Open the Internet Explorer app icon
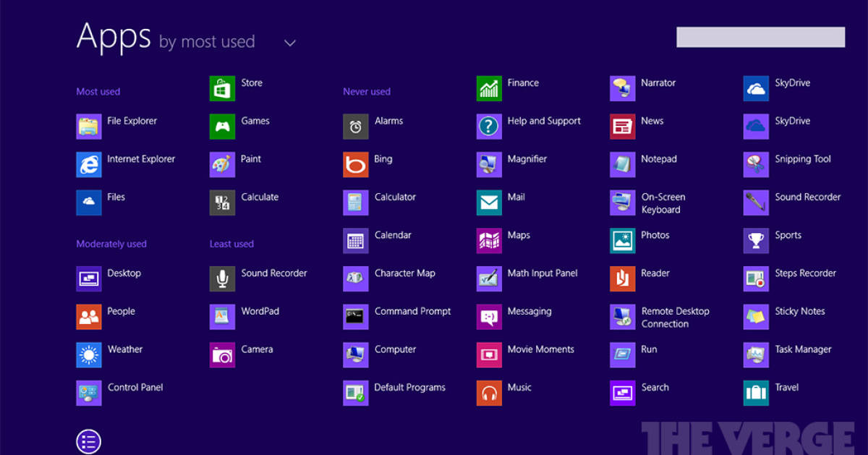The image size is (868, 455). (x=89, y=164)
